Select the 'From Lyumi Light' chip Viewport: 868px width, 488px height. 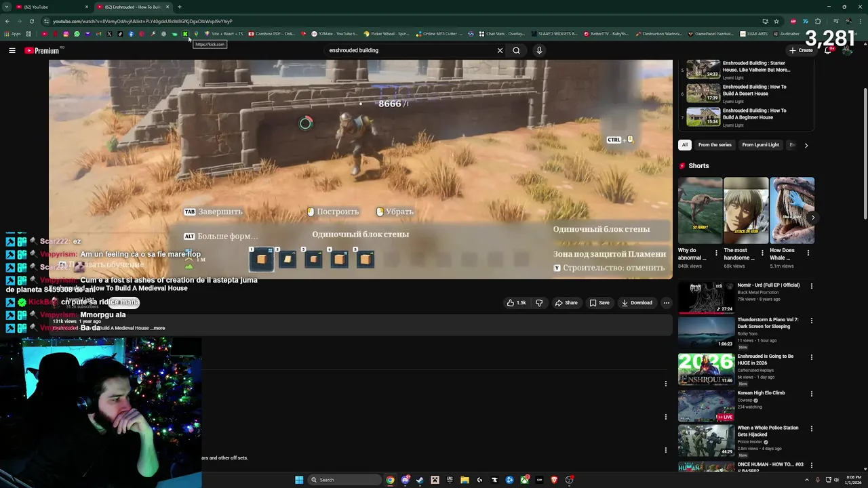coord(760,145)
